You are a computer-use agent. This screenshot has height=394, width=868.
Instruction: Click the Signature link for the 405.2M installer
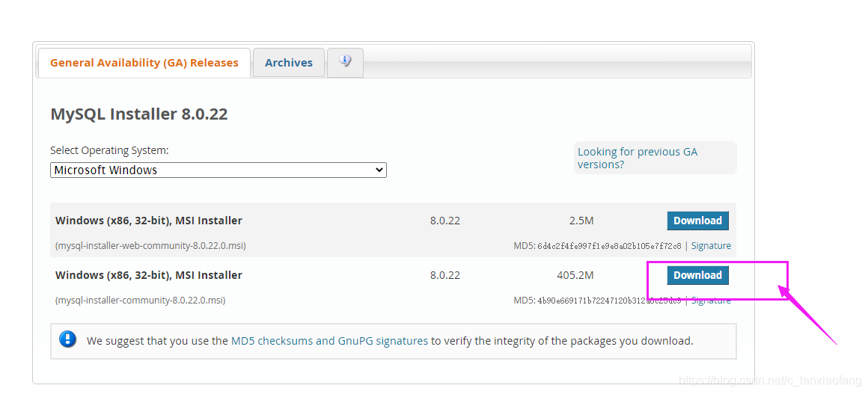pos(711,301)
